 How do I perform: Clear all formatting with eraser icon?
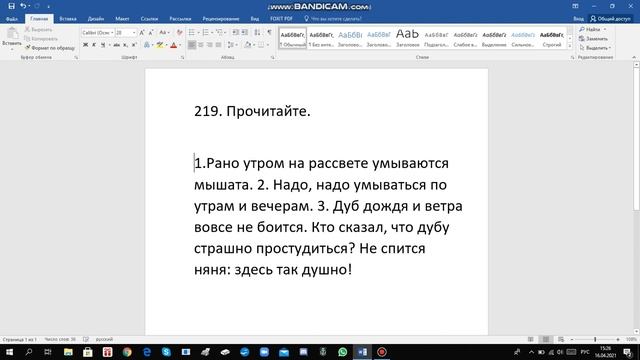pos(179,33)
